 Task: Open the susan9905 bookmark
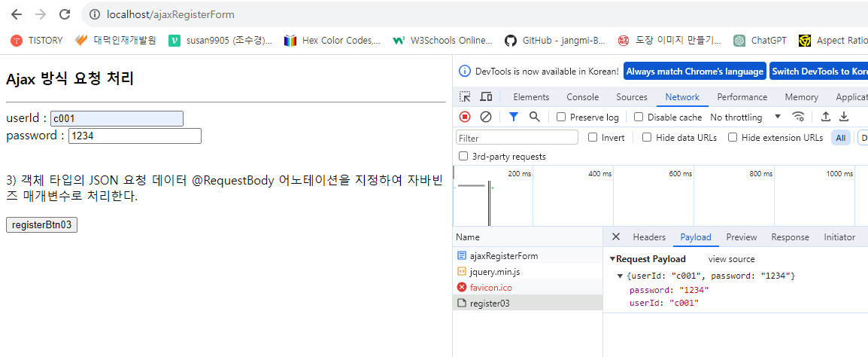tap(220, 41)
